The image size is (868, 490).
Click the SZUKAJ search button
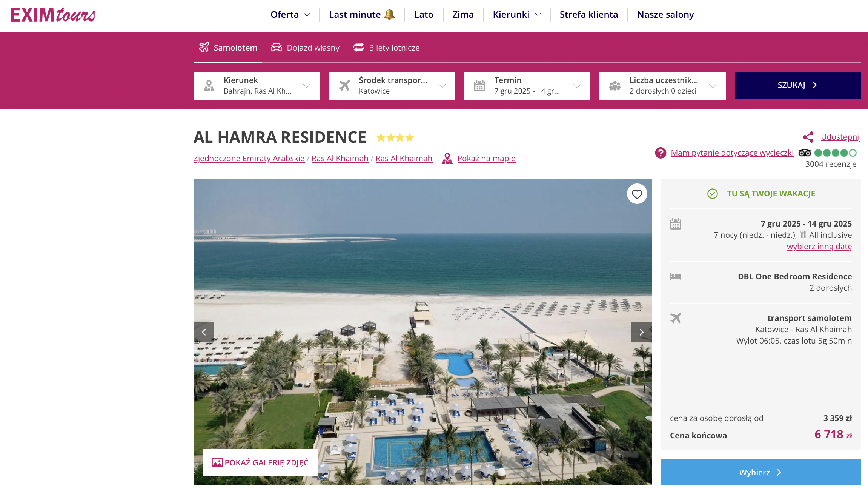point(798,85)
